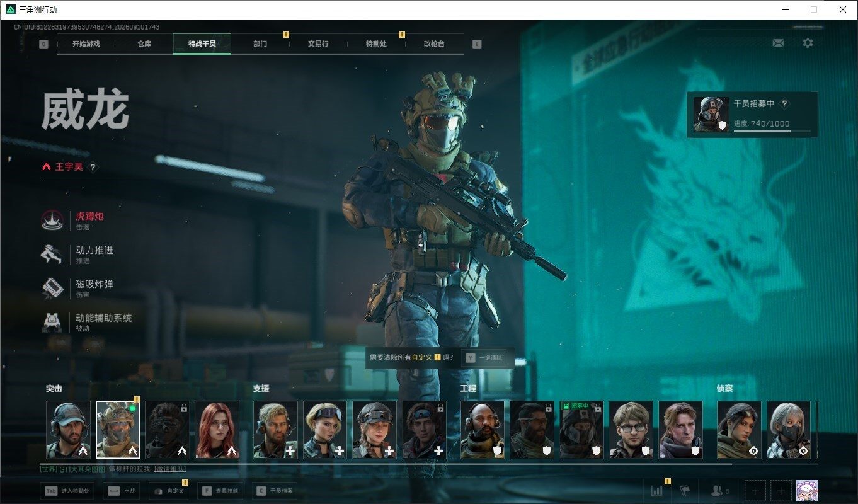Open the 交易行 tab

[318, 44]
